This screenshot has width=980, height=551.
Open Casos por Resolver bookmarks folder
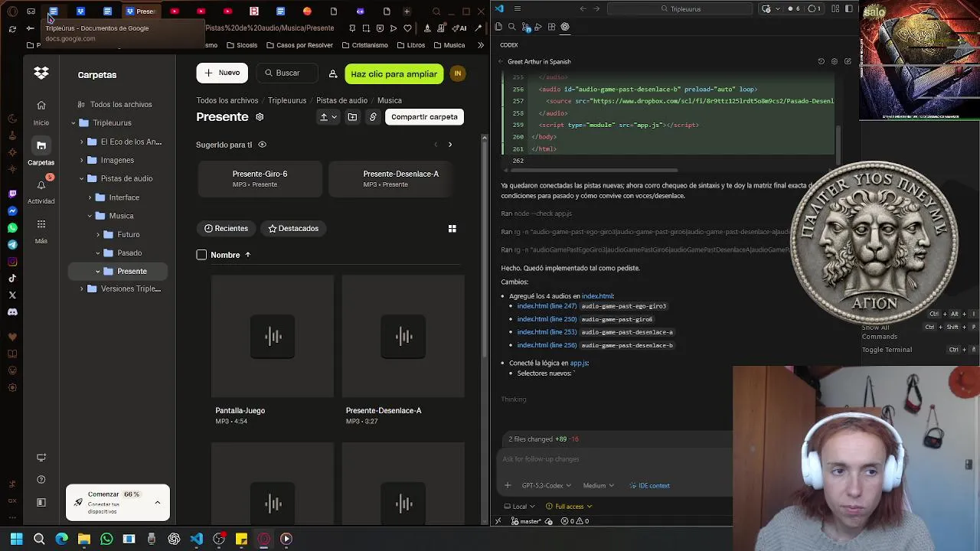pyautogui.click(x=299, y=45)
